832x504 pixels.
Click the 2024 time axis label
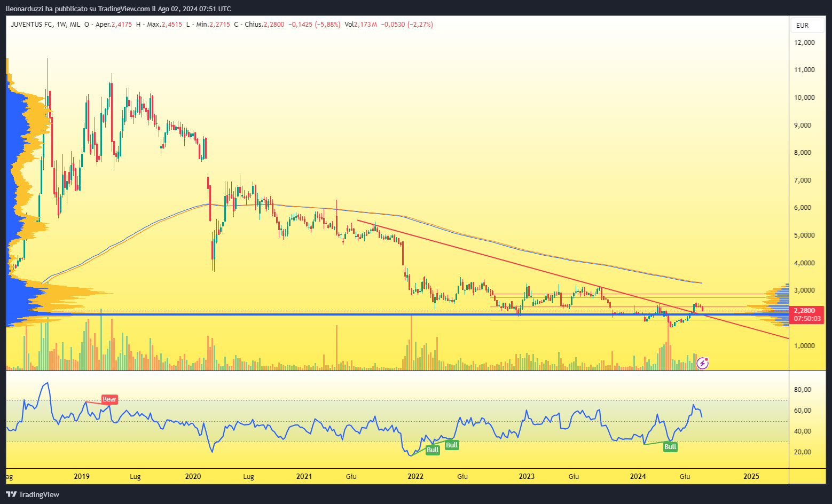pos(638,476)
